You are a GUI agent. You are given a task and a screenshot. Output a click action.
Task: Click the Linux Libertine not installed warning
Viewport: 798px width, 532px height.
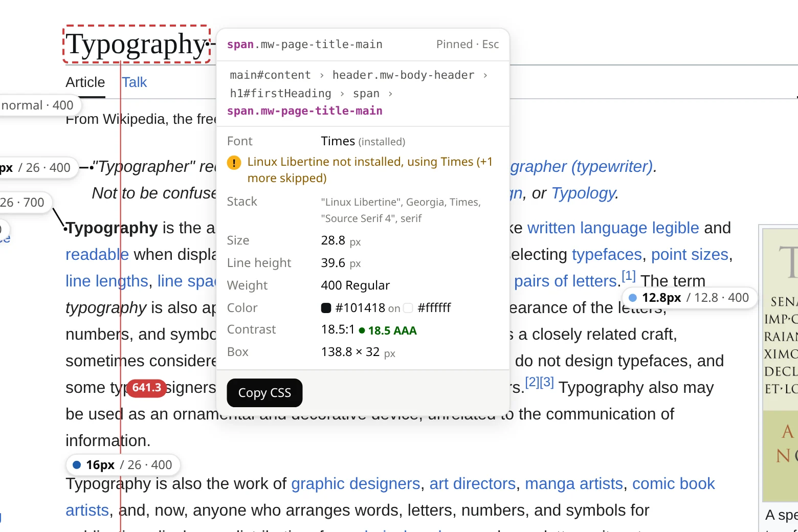(370, 170)
